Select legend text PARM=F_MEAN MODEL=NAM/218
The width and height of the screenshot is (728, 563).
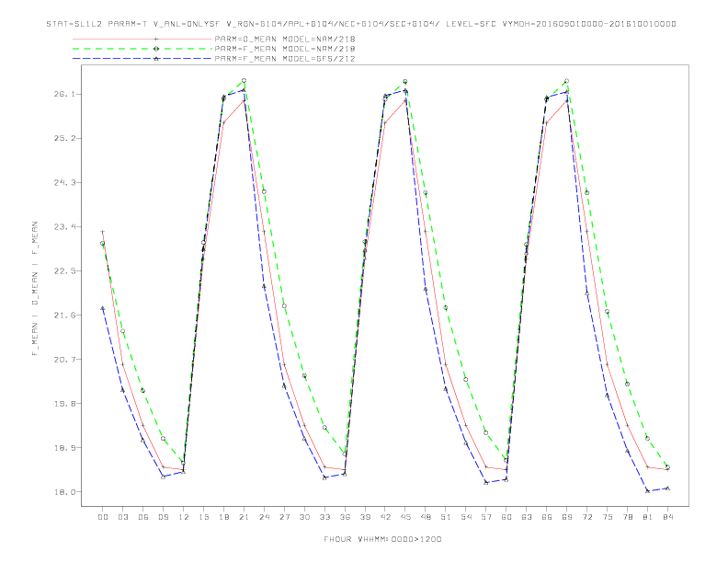(x=285, y=49)
